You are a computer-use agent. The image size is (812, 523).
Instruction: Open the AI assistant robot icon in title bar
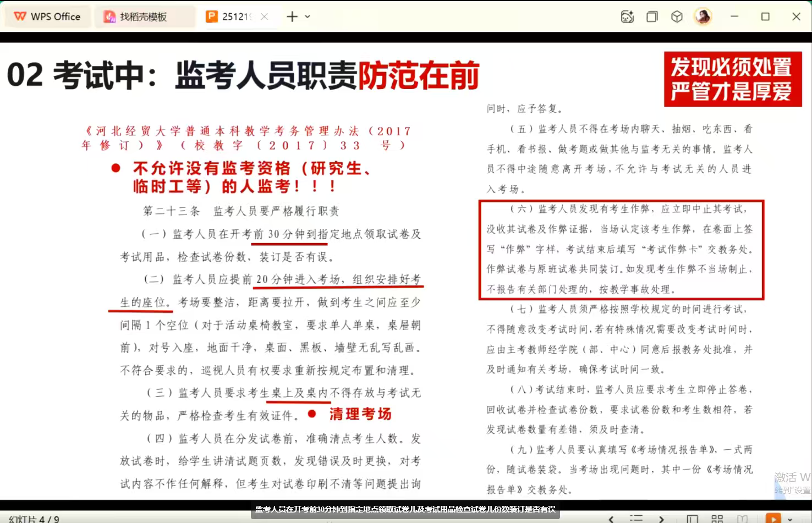coord(627,16)
